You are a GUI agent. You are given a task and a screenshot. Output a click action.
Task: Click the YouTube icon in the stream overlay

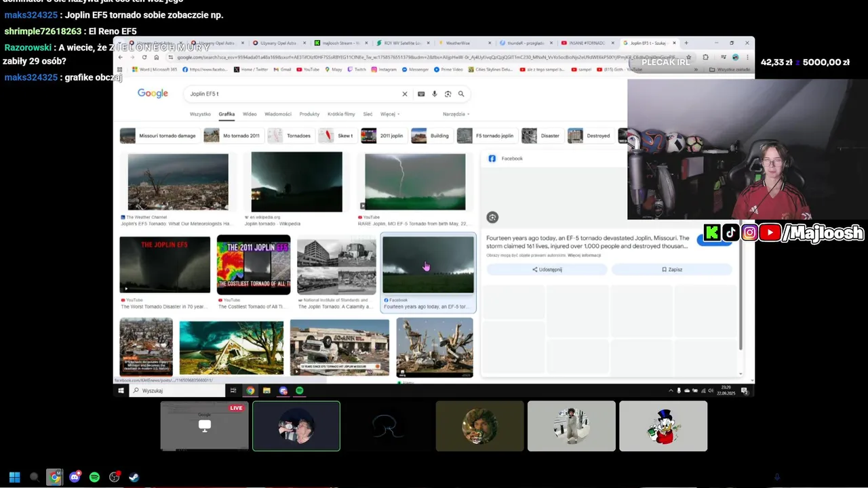(770, 233)
